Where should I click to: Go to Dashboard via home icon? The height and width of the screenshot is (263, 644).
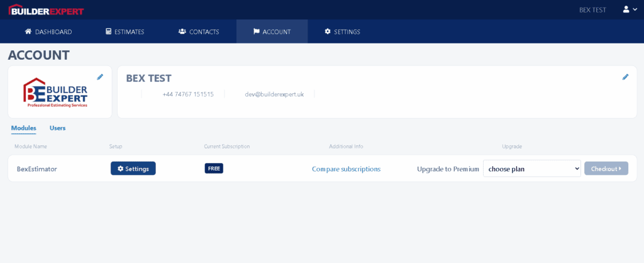[x=48, y=31]
